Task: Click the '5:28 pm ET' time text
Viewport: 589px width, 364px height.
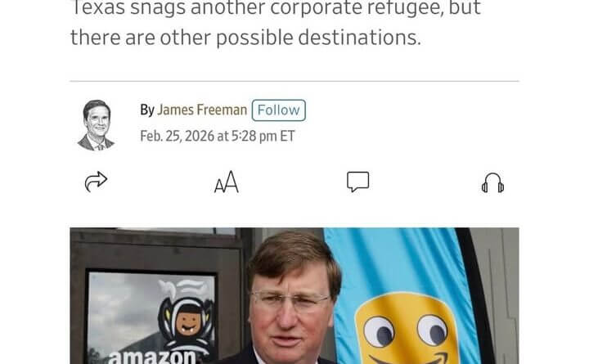Action: pos(263,136)
